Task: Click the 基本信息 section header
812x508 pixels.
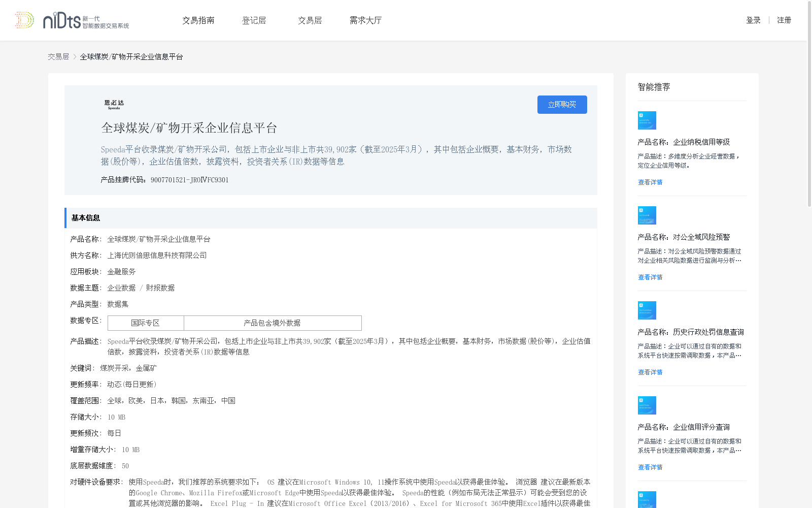Action: pos(331,218)
